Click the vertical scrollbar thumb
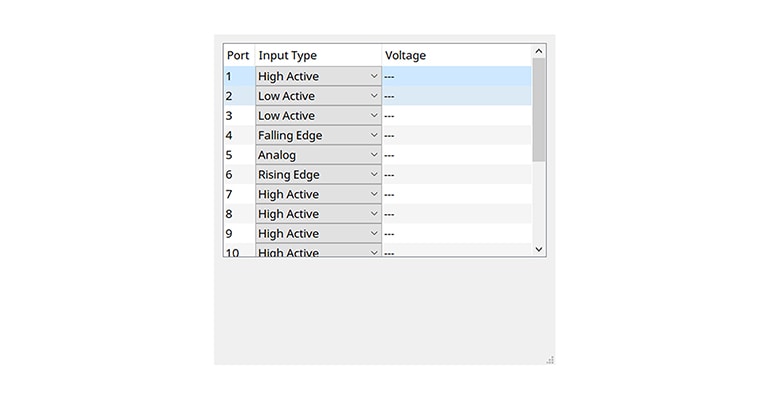Image resolution: width=770 pixels, height=400 pixels. tap(539, 109)
